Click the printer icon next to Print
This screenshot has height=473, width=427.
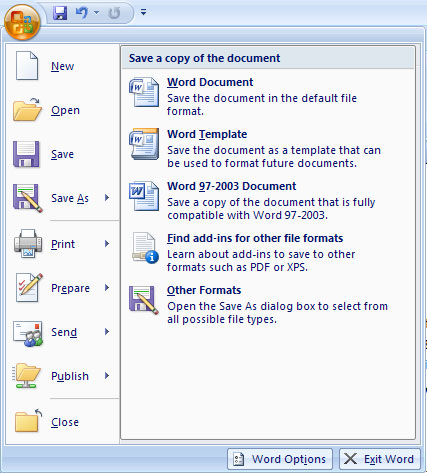(x=28, y=244)
